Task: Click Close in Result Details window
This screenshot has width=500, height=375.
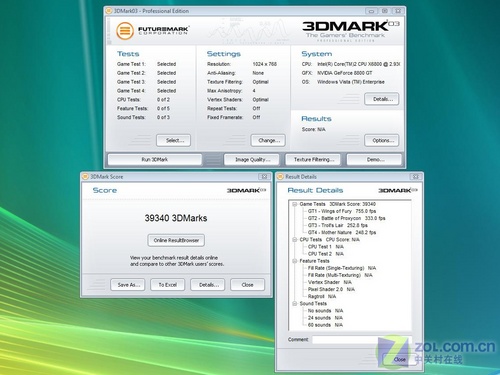Action: click(400, 359)
